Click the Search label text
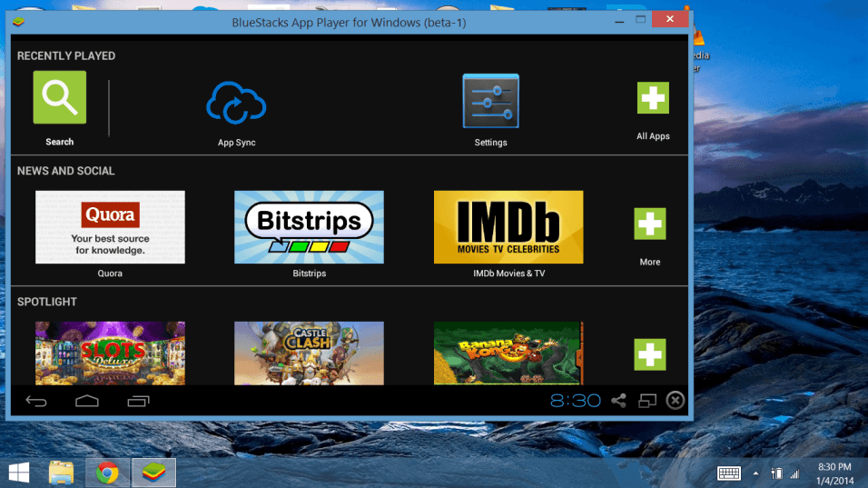 point(59,142)
